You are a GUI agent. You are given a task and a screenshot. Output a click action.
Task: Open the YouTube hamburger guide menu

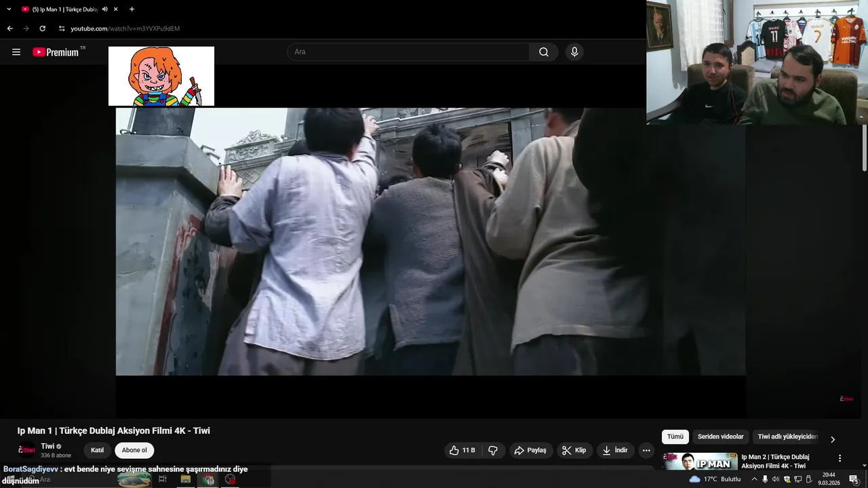[x=16, y=52]
